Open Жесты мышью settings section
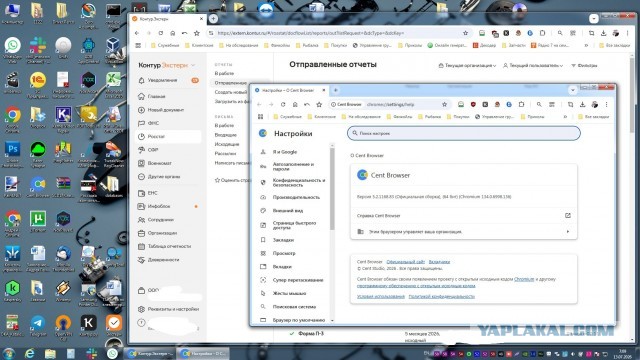The width and height of the screenshot is (640, 360). [289, 293]
